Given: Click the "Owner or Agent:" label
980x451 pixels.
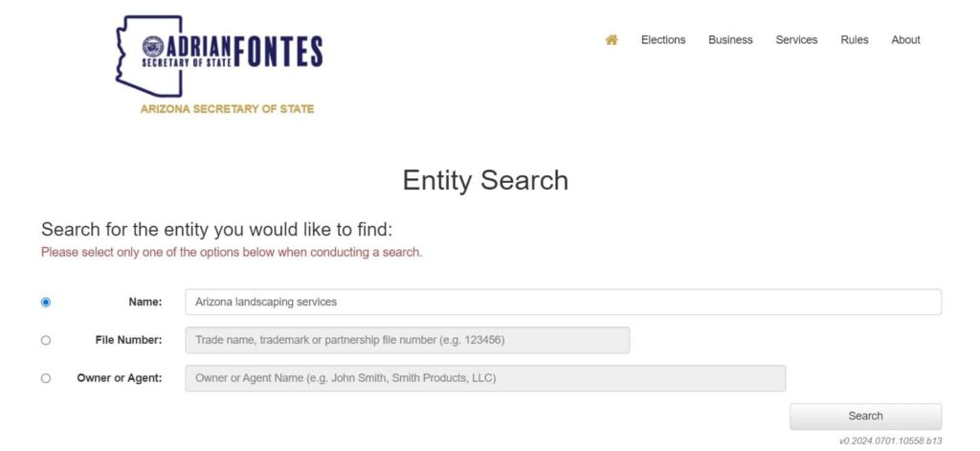Looking at the screenshot, I should 120,378.
